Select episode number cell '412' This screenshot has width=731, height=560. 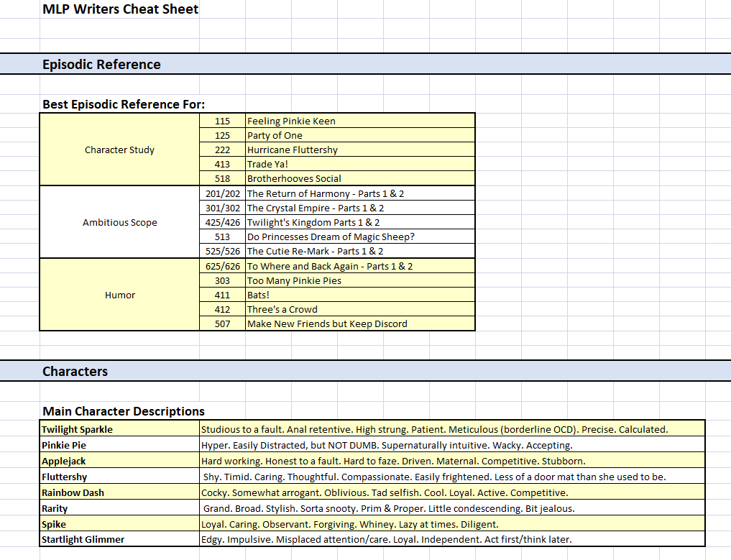[x=222, y=310]
